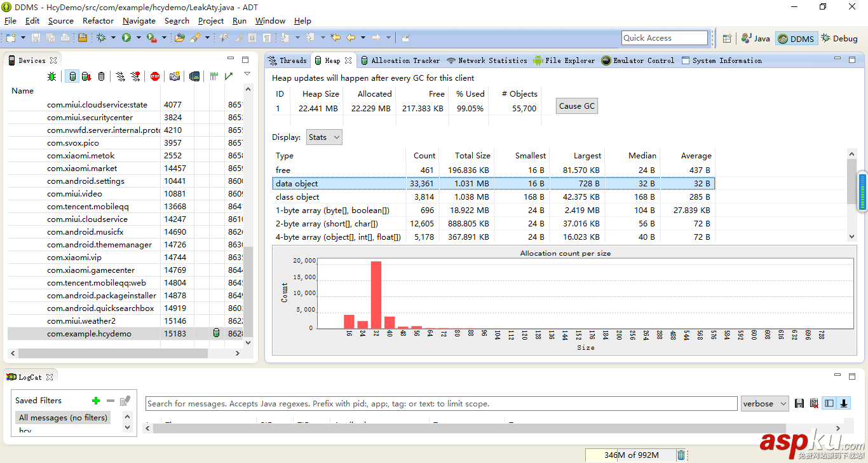Run garbage collector from status bar
Image resolution: width=868 pixels, height=463 pixels.
click(x=681, y=455)
